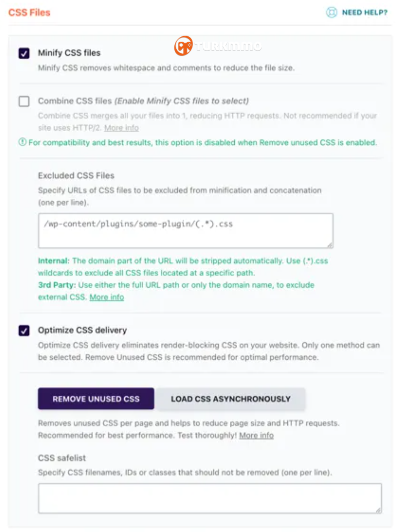
Task: Click the CSS safelist textarea resize handle
Action: (378, 510)
